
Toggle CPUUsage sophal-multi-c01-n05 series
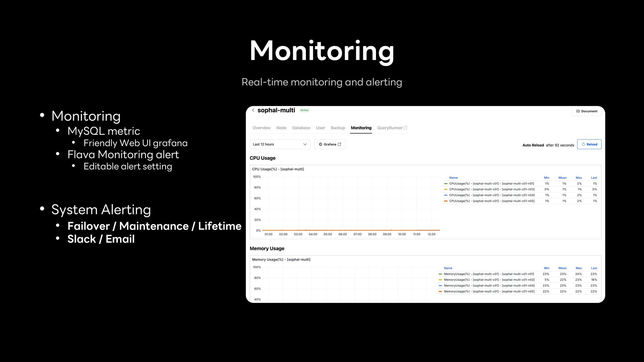[492, 201]
